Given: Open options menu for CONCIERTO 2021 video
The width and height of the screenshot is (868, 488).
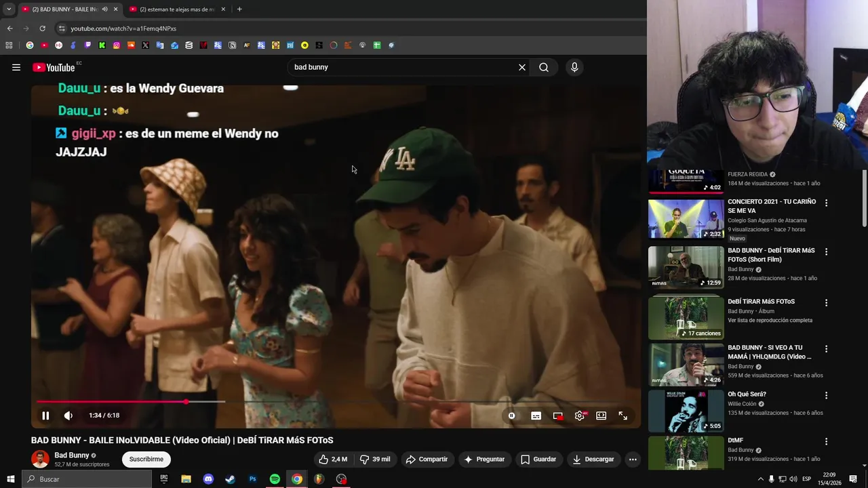Looking at the screenshot, I should pos(826,203).
